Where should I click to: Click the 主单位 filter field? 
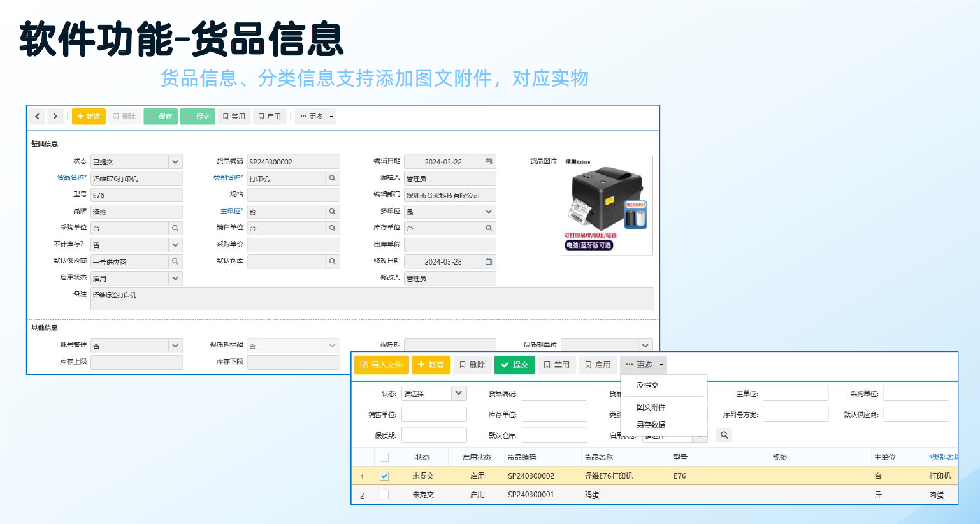click(x=795, y=393)
